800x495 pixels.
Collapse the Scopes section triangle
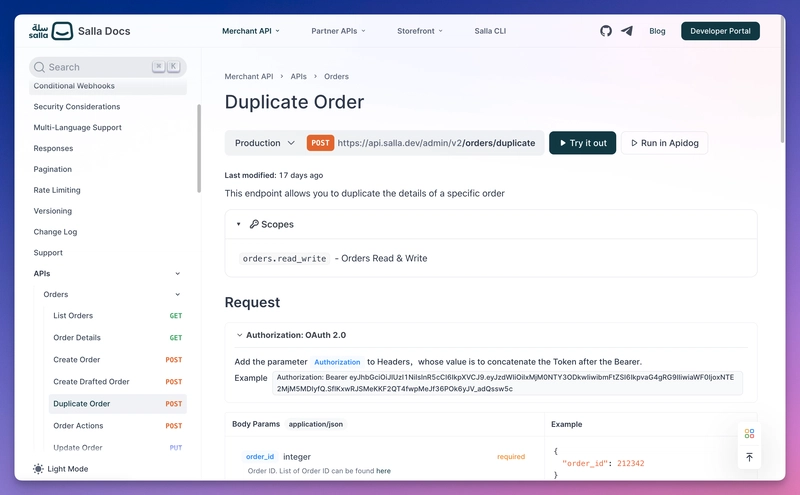238,224
